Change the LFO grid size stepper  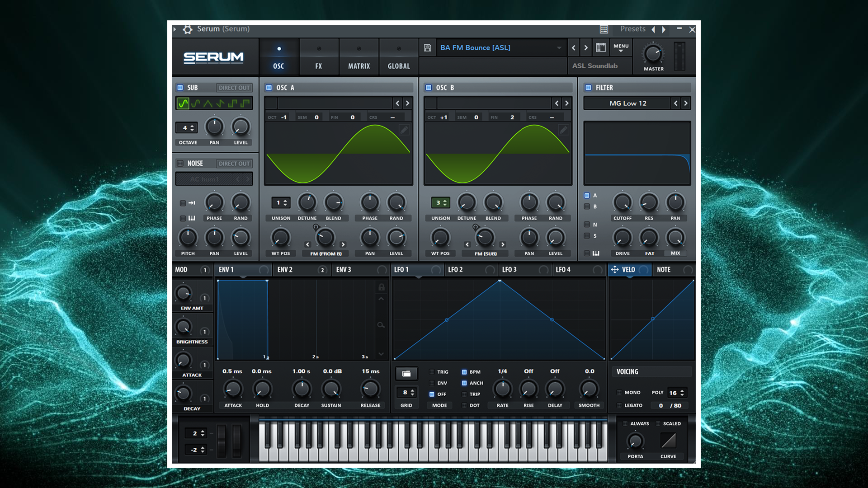point(406,392)
